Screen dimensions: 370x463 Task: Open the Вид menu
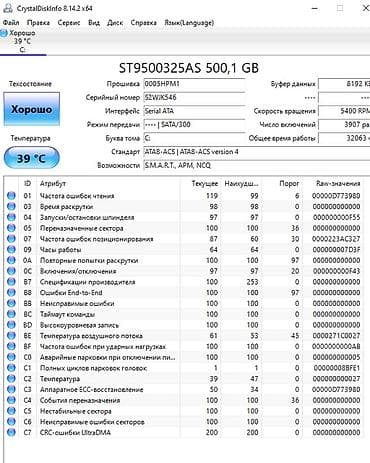94,23
